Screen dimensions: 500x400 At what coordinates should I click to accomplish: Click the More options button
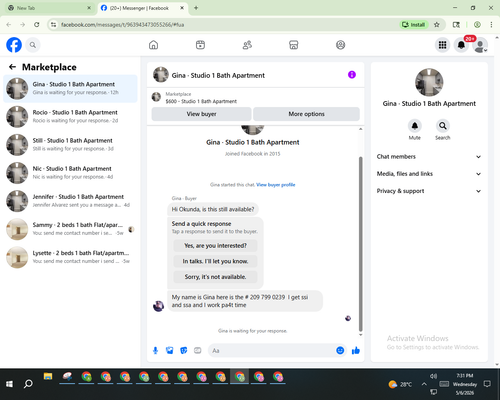(x=306, y=114)
